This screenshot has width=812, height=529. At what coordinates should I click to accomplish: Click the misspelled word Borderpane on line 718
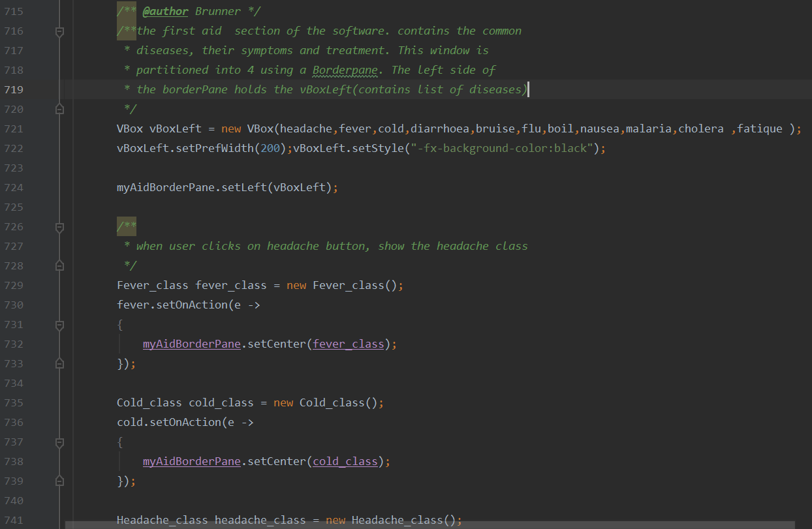click(x=345, y=70)
